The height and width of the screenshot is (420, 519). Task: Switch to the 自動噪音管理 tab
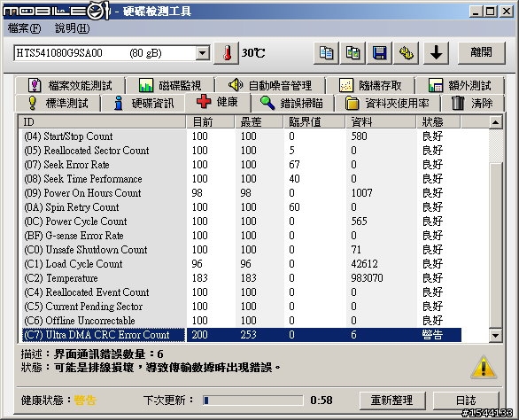[x=270, y=85]
